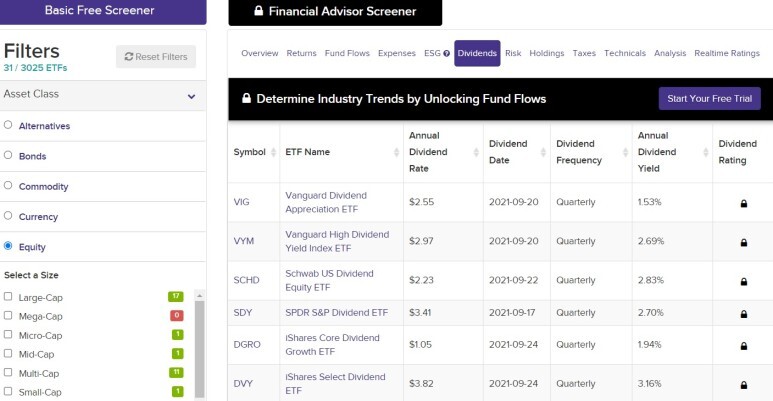The width and height of the screenshot is (773, 401).
Task: Sort by Dividend Frequency column arrows
Action: point(625,152)
